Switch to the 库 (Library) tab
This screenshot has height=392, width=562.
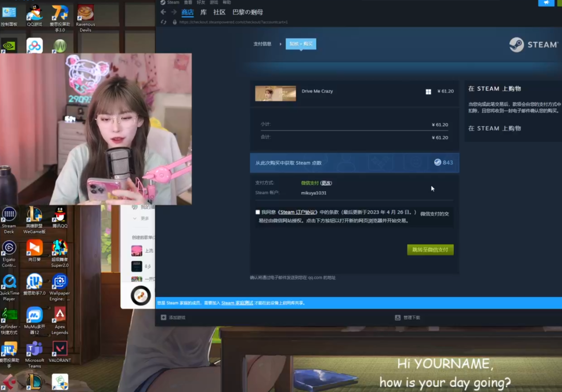203,12
